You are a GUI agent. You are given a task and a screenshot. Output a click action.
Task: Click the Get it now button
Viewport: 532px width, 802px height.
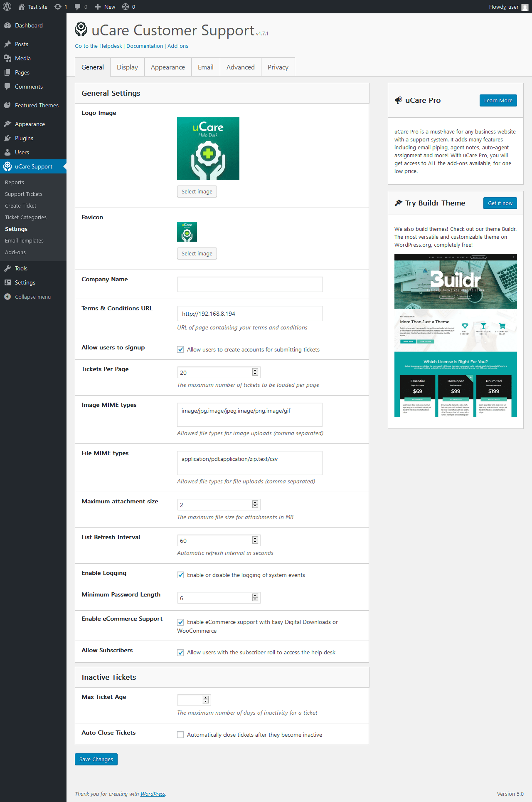pyautogui.click(x=500, y=203)
